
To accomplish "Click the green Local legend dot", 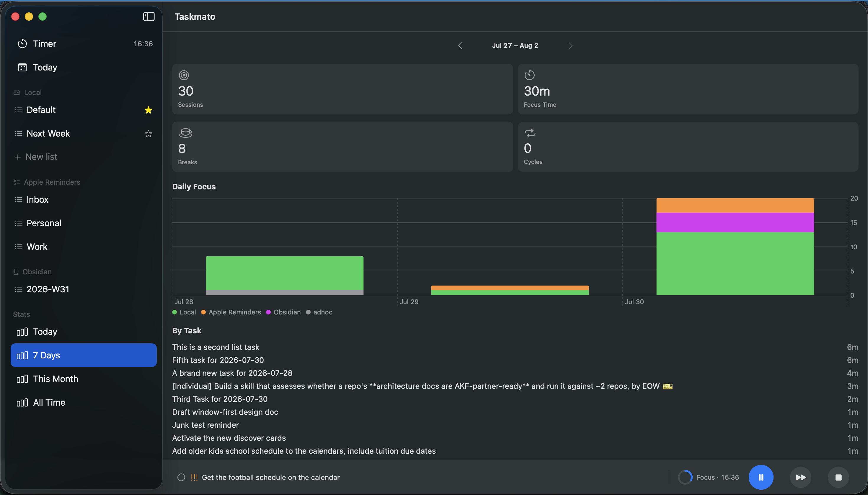I will [x=174, y=312].
